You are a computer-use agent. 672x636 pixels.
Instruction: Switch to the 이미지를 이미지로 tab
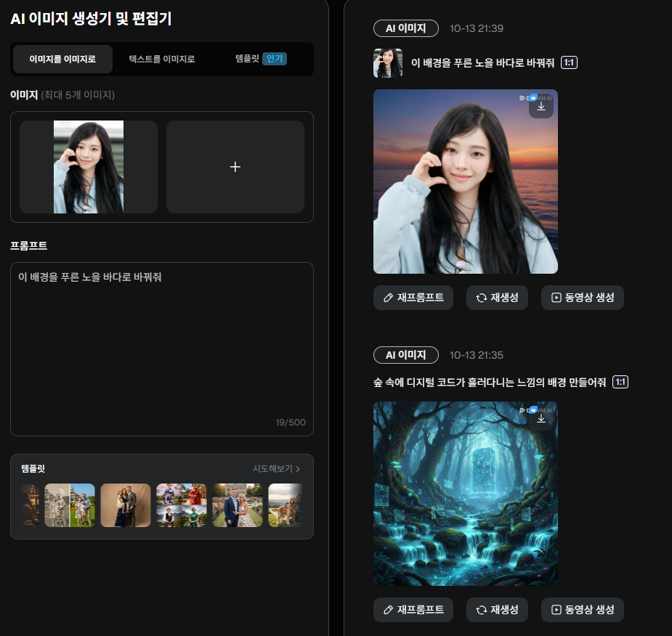point(62,59)
